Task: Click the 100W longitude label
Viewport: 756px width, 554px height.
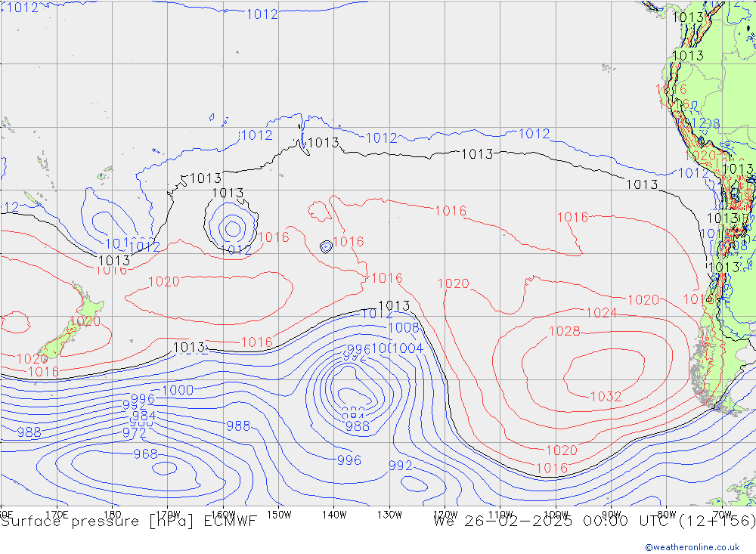Action: tap(556, 515)
